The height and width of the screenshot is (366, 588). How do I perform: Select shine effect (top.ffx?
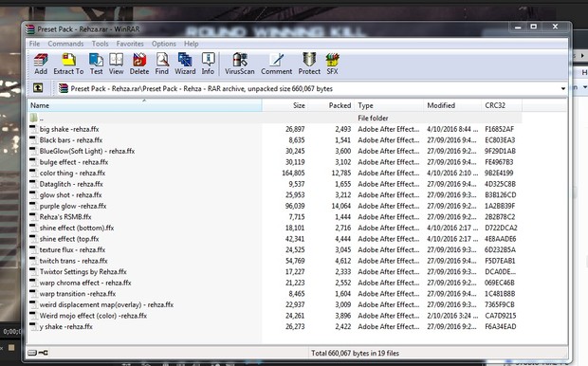(x=69, y=239)
